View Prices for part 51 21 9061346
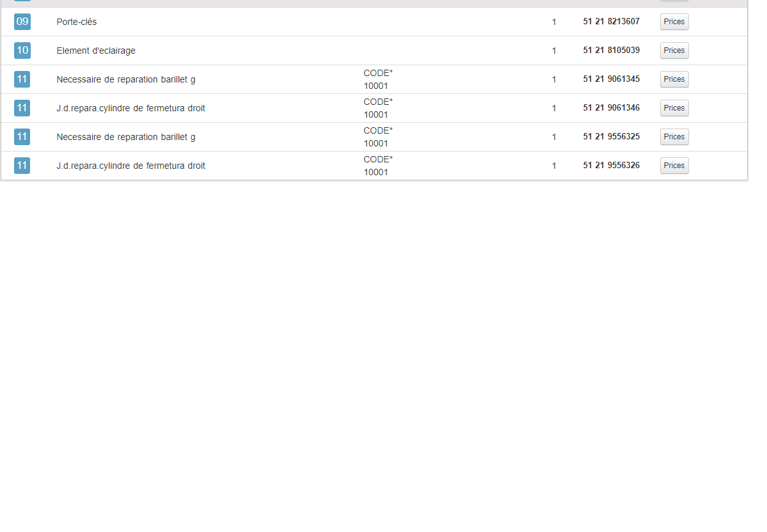Image resolution: width=767 pixels, height=532 pixels. tap(674, 108)
